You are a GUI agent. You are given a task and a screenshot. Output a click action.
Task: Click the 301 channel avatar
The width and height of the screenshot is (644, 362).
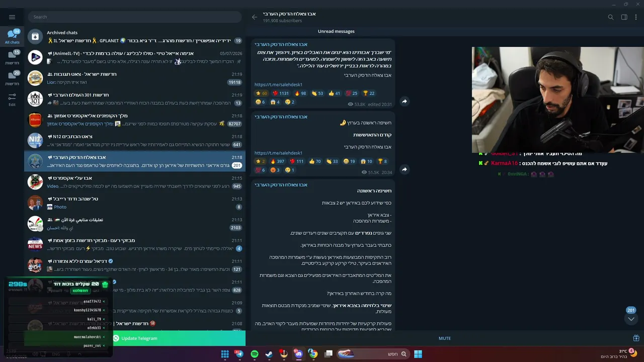pyautogui.click(x=35, y=99)
